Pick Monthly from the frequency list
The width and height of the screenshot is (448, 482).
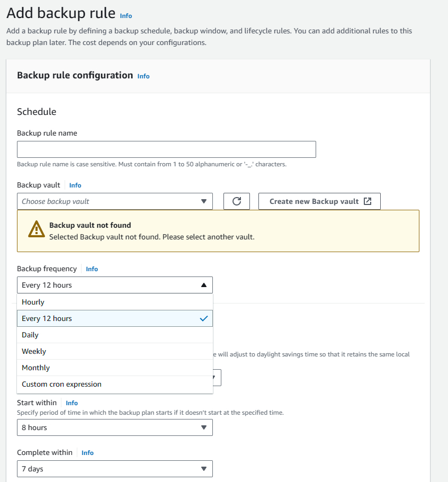(x=114, y=368)
